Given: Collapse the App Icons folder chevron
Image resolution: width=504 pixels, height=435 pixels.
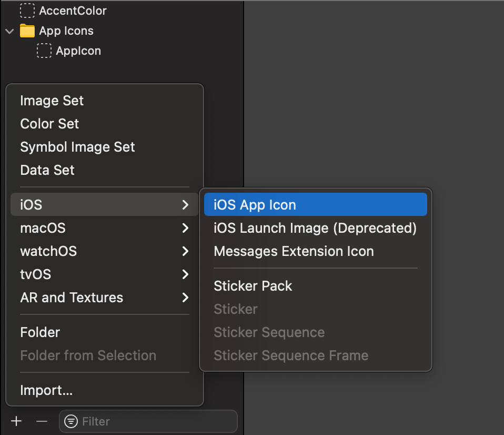Looking at the screenshot, I should [9, 31].
